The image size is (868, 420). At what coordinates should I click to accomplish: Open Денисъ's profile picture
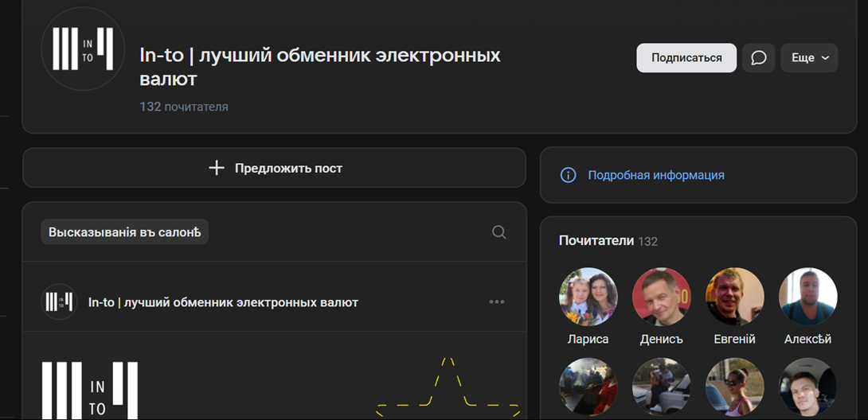tap(662, 297)
